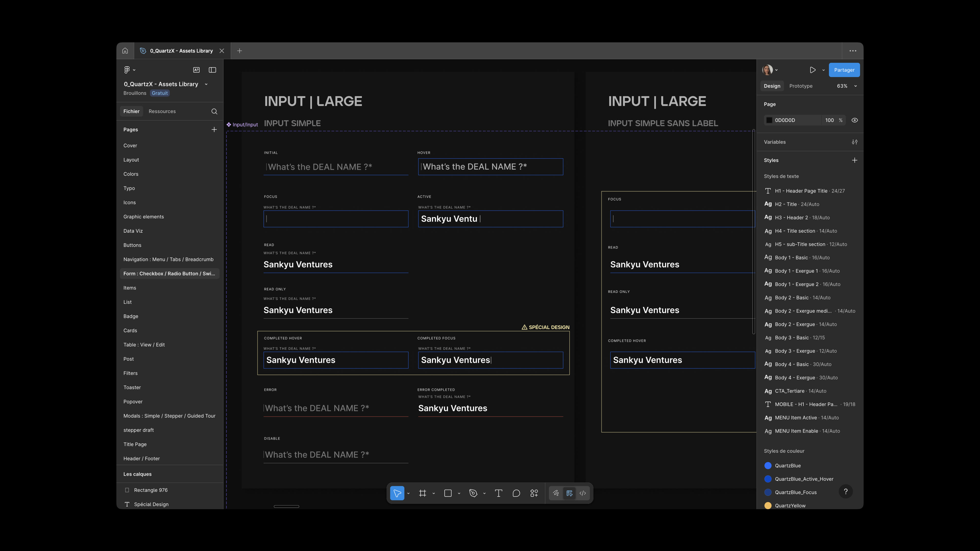Select the Rectangle 976 layer
Image resolution: width=980 pixels, height=551 pixels.
tap(151, 490)
